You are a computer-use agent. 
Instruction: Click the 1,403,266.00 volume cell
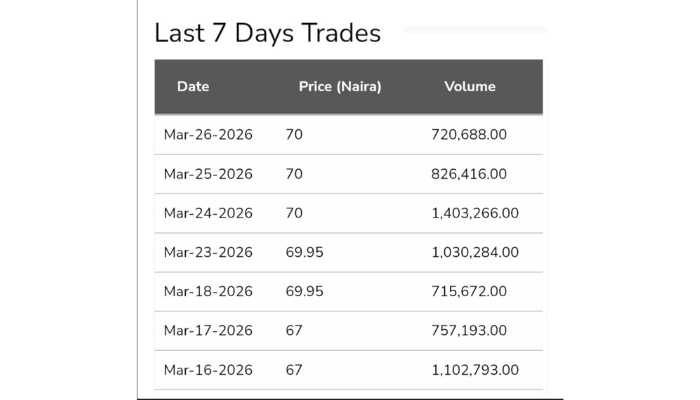click(475, 213)
